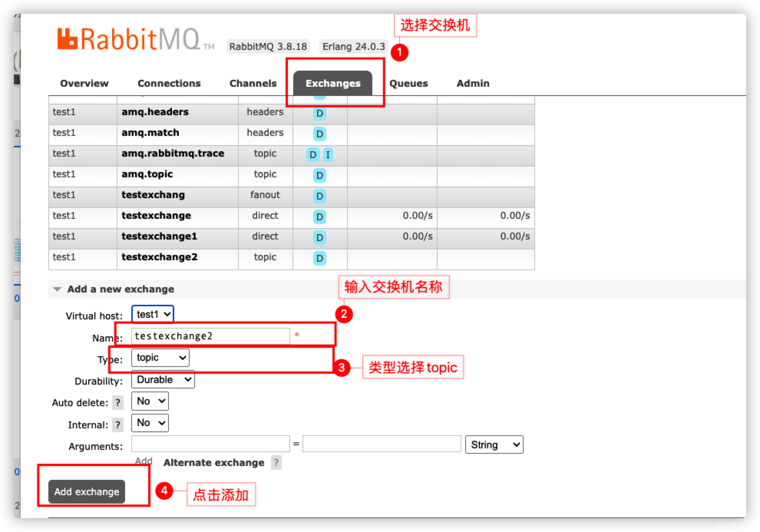Open the Internal No dropdown
760x532 pixels.
click(x=150, y=423)
